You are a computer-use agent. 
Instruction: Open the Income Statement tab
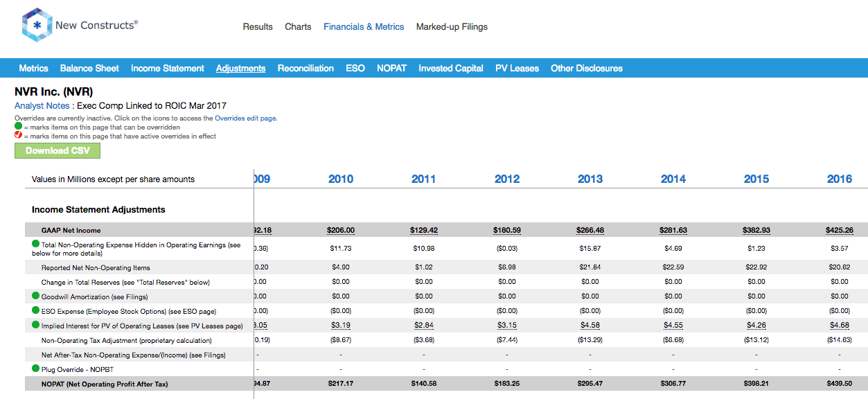coord(168,68)
